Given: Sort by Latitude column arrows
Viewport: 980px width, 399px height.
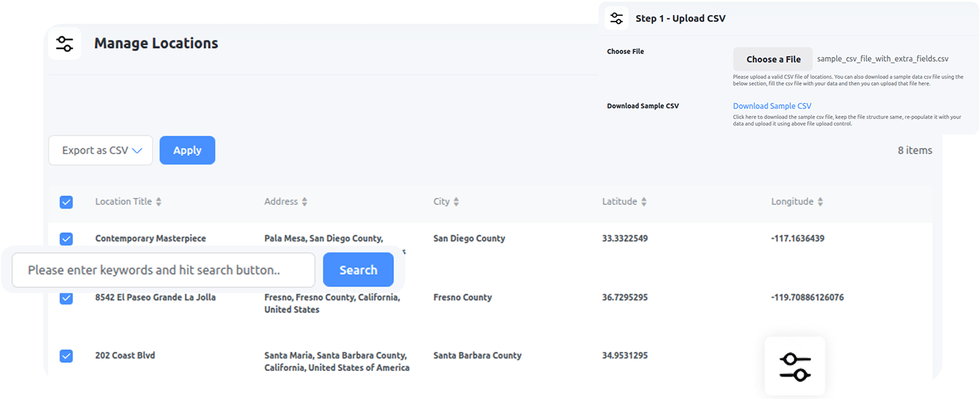Looking at the screenshot, I should 644,202.
